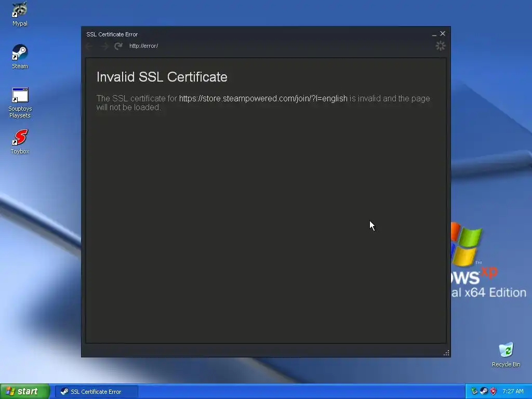The image size is (532, 399).
Task: Open the Mypal desktop shortcut
Action: tap(20, 14)
